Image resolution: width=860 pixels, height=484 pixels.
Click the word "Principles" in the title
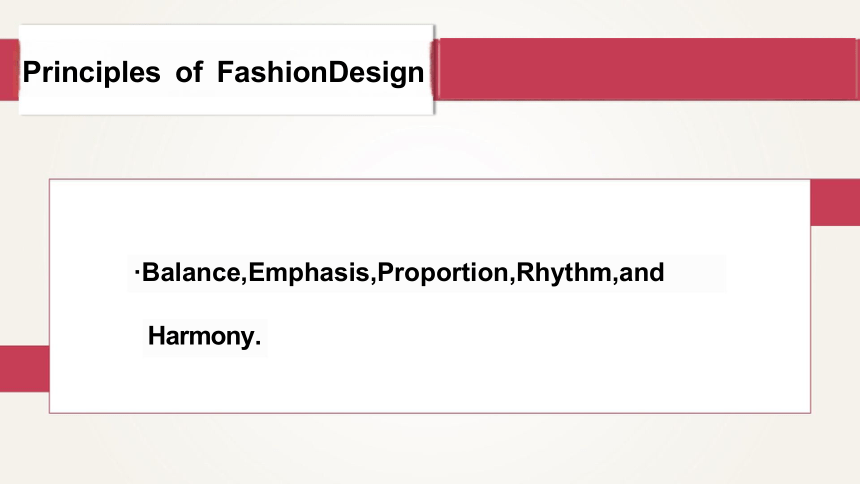point(91,72)
